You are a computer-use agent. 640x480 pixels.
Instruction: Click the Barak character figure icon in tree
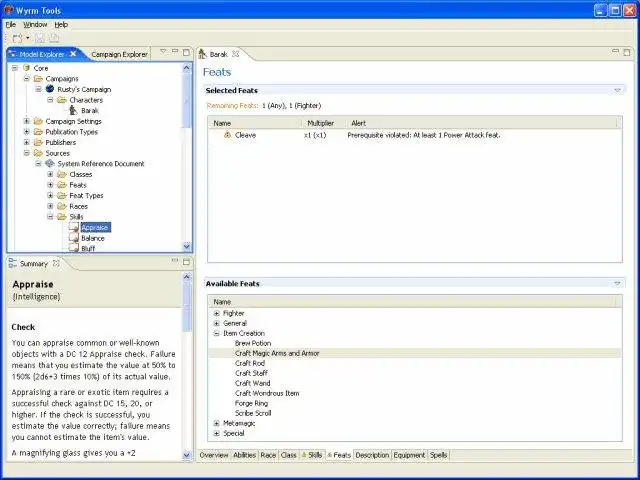pyautogui.click(x=73, y=110)
